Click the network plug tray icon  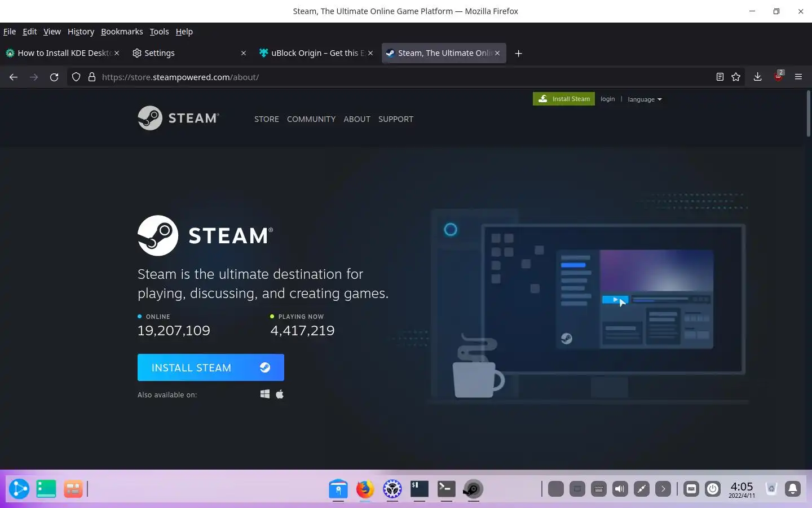coord(641,489)
